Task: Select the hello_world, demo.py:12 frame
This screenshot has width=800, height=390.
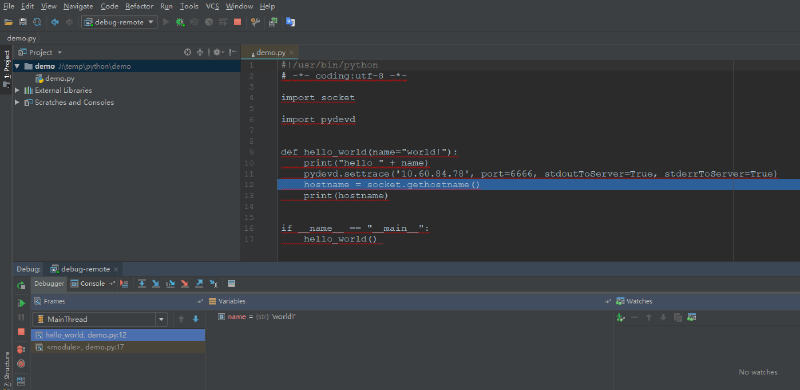Action: coord(118,335)
